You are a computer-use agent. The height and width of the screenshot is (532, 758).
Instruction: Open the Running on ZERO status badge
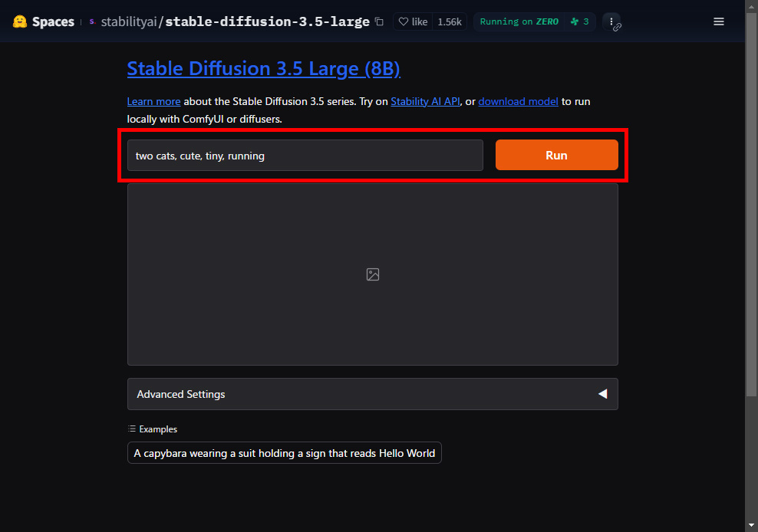coord(519,21)
